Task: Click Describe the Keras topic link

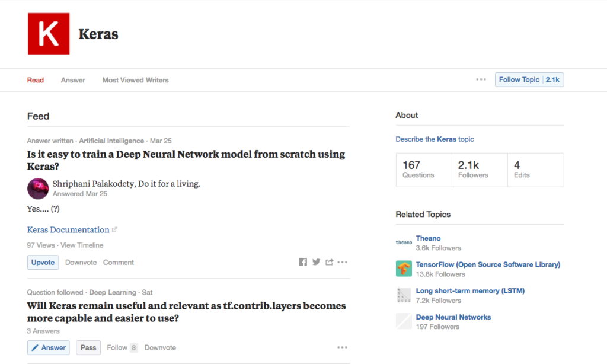Action: coord(435,139)
